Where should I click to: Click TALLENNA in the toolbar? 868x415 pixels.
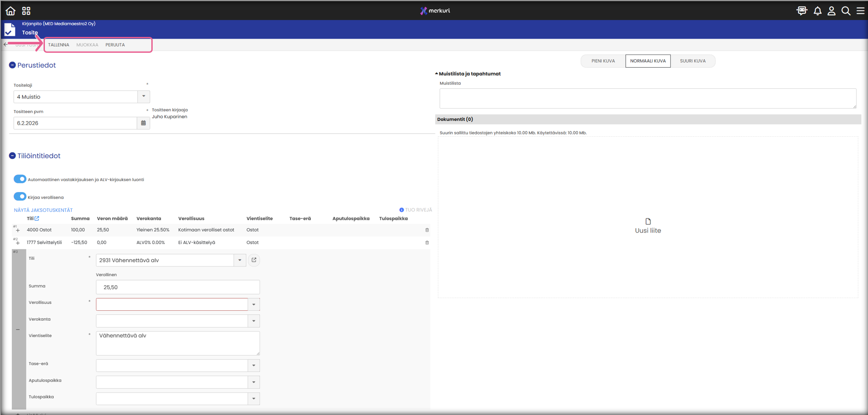(x=59, y=45)
